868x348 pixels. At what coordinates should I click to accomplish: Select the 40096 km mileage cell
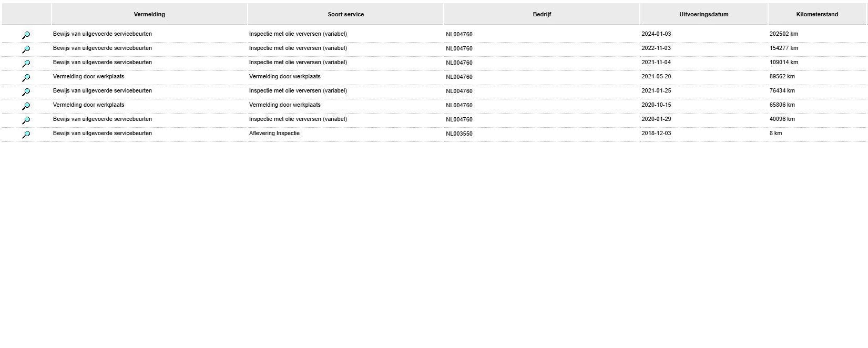(x=782, y=119)
